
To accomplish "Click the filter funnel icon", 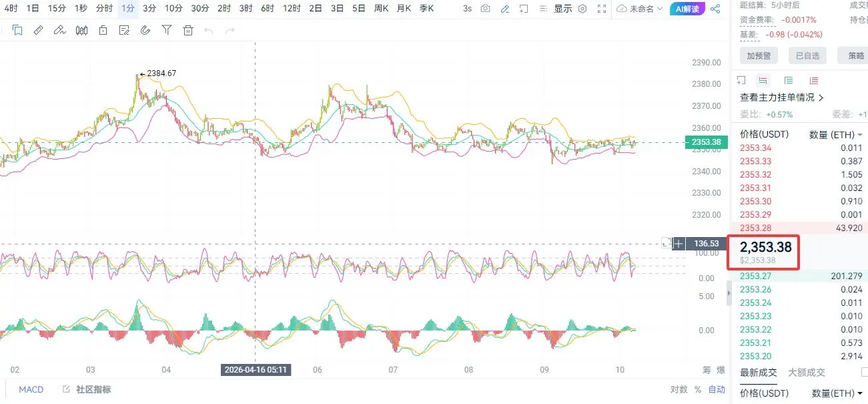I will pos(167,30).
